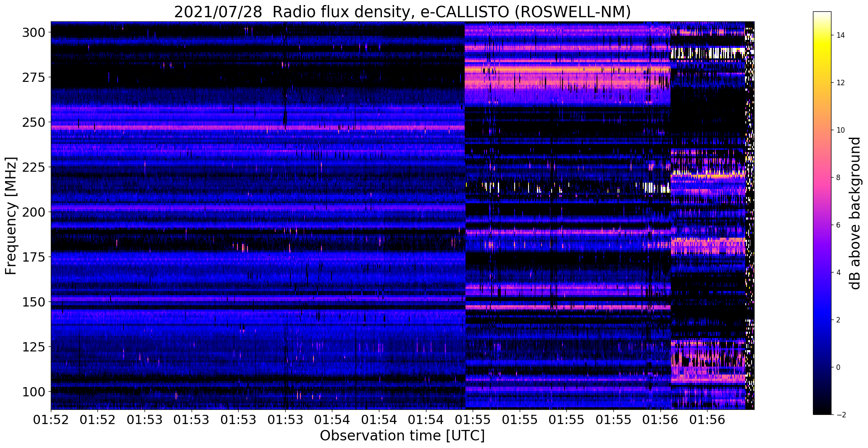Click inside the radio flux spectrogram image
This screenshot has width=868, height=448.
click(402, 215)
